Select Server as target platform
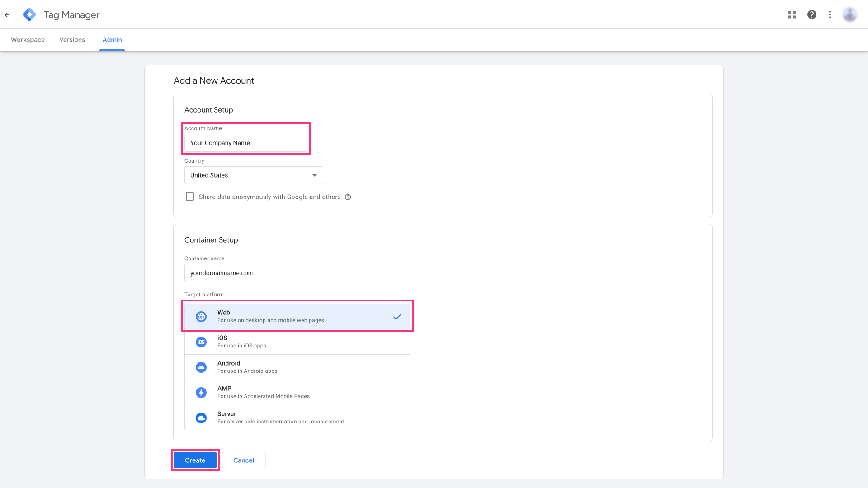 (297, 418)
